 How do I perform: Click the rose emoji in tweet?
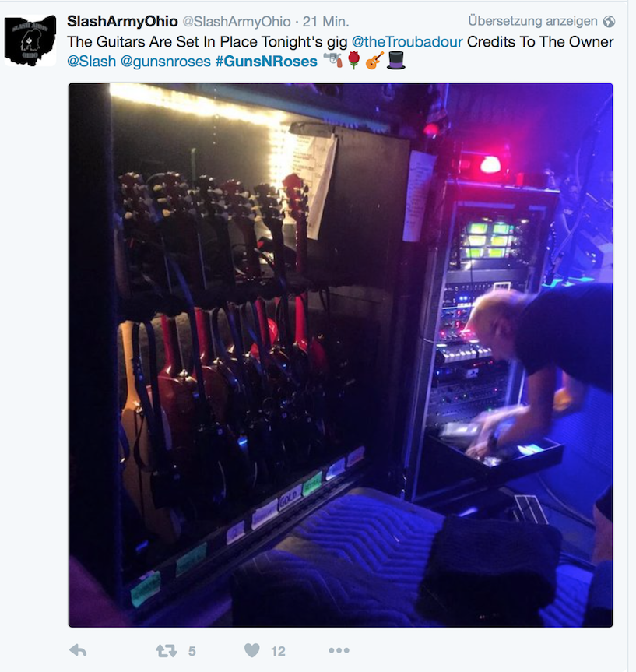pyautogui.click(x=353, y=61)
